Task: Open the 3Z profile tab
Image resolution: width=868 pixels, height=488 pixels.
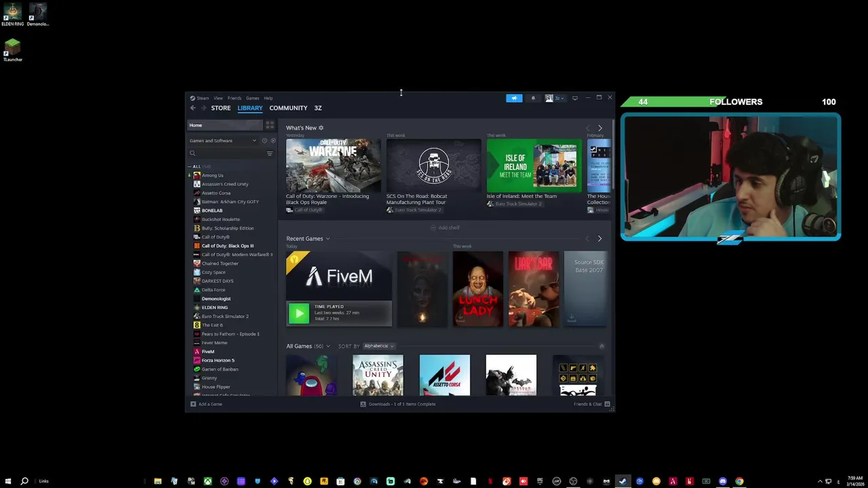Action: click(x=317, y=108)
